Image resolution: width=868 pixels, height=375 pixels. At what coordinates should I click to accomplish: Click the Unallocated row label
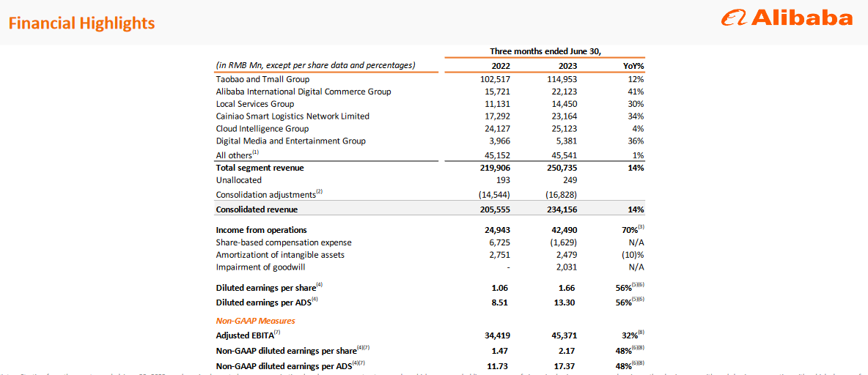click(238, 179)
